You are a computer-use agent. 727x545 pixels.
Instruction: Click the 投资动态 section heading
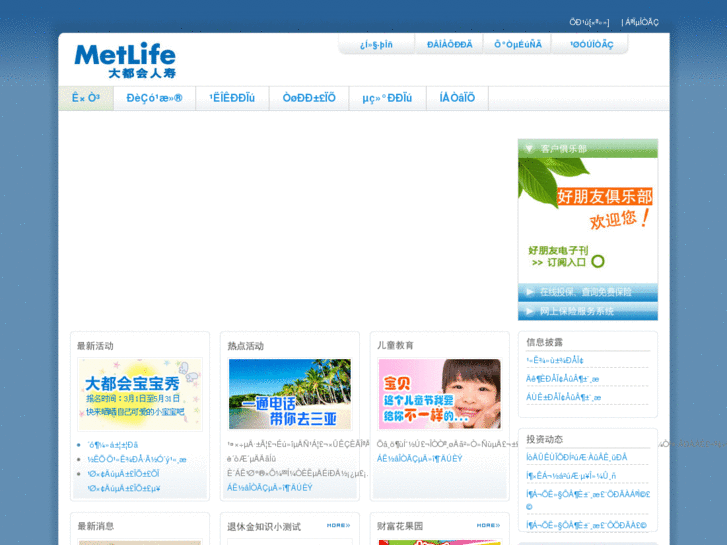coord(544,439)
